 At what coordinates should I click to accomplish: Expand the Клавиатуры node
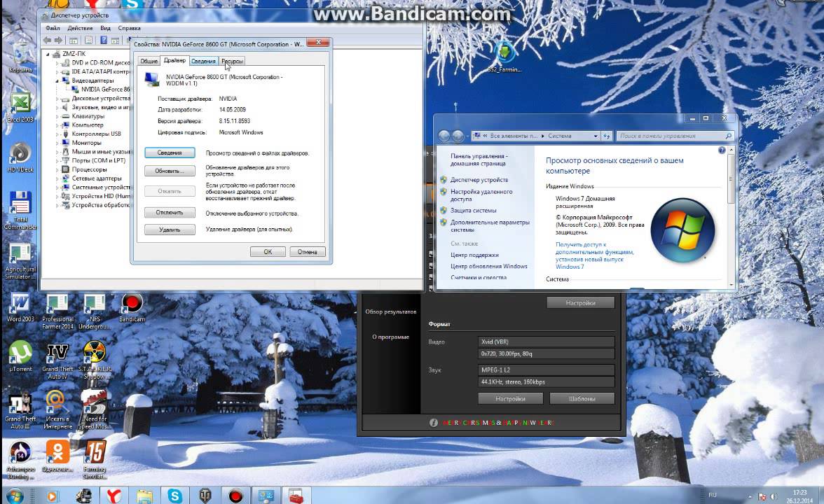click(57, 116)
